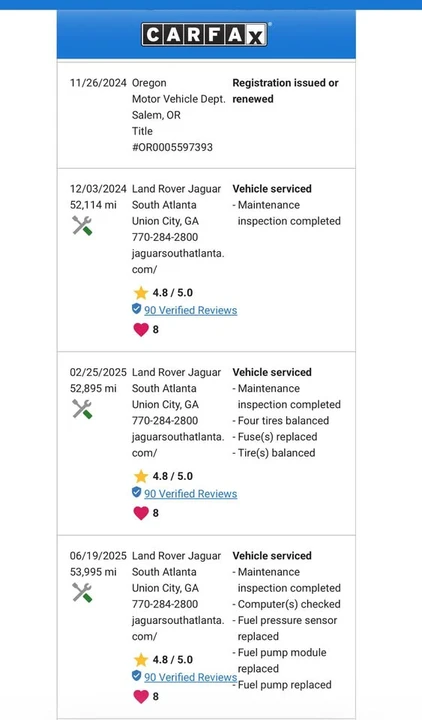Click the Registration issued or renewed heading
422x720 pixels.
[x=285, y=91]
